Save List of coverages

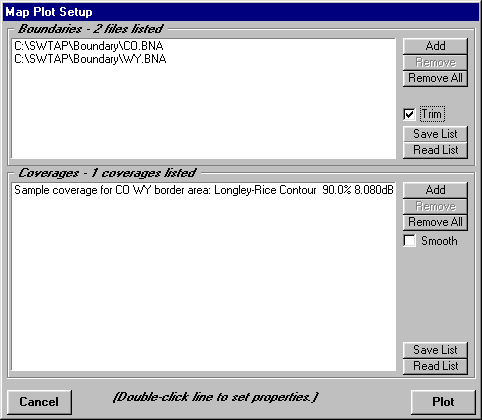[x=435, y=350]
